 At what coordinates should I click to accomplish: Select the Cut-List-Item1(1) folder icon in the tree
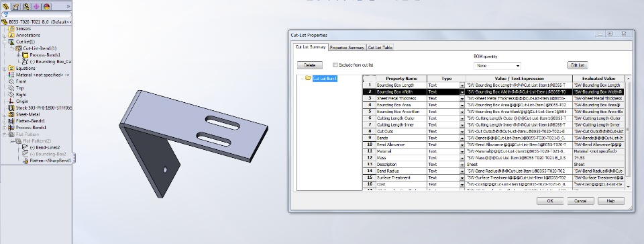(x=18, y=48)
